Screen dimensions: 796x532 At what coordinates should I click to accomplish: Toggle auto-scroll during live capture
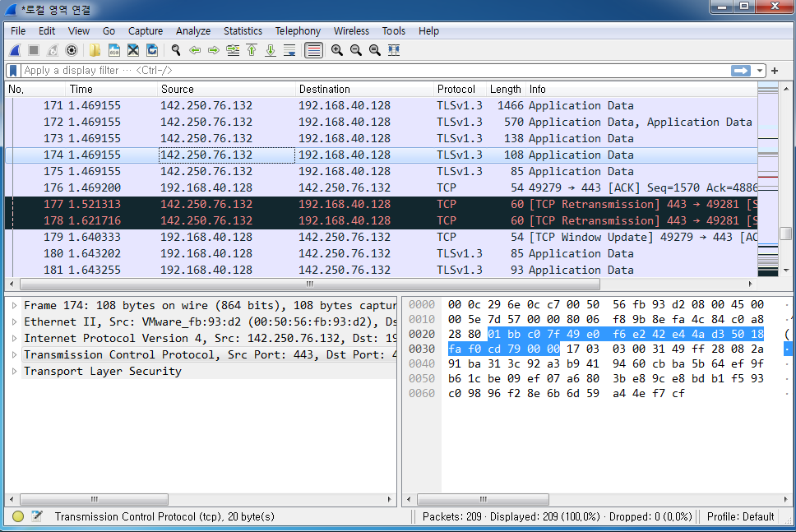pos(289,50)
